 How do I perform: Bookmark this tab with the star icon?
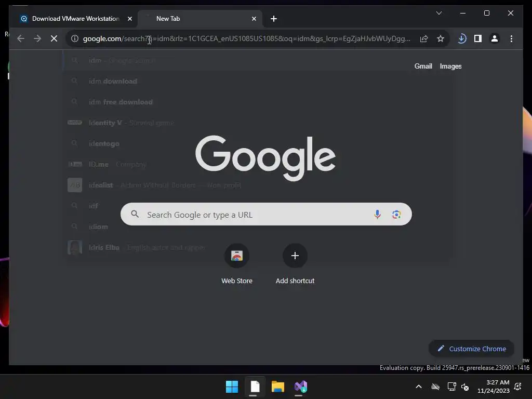[x=441, y=38]
